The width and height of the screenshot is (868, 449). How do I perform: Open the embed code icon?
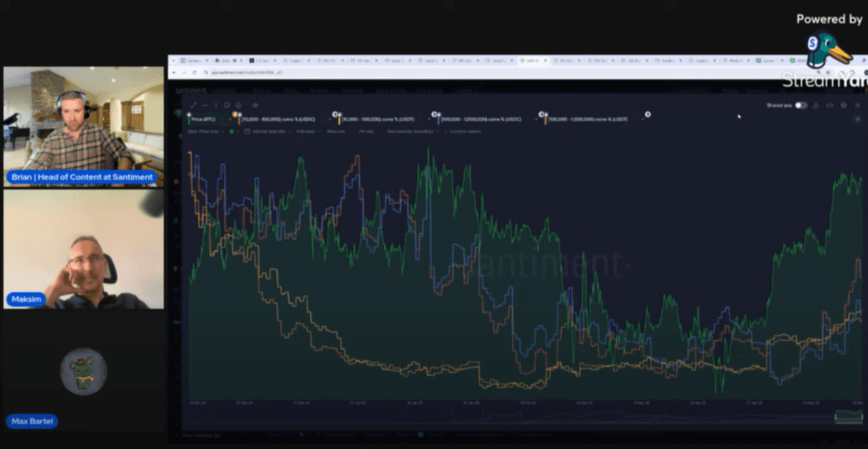pyautogui.click(x=829, y=105)
